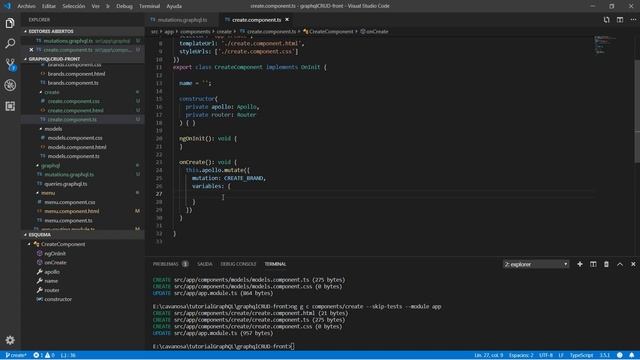Open the Explorer view in activity bar

tap(10, 23)
